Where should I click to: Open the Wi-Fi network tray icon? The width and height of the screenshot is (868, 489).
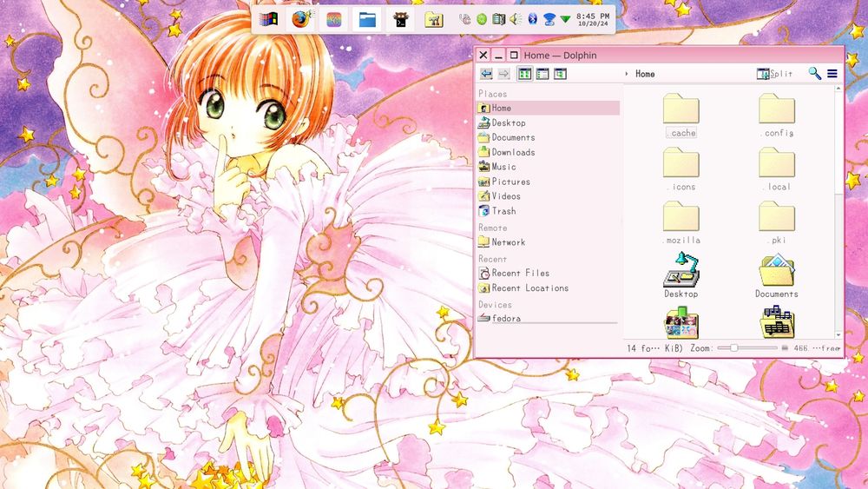point(549,20)
